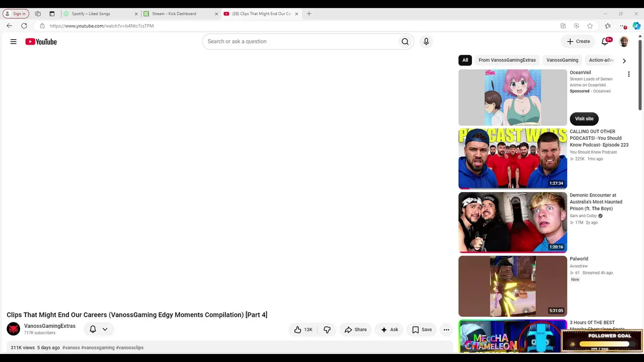Click the OceanVeil ad thumbnail

(x=513, y=98)
